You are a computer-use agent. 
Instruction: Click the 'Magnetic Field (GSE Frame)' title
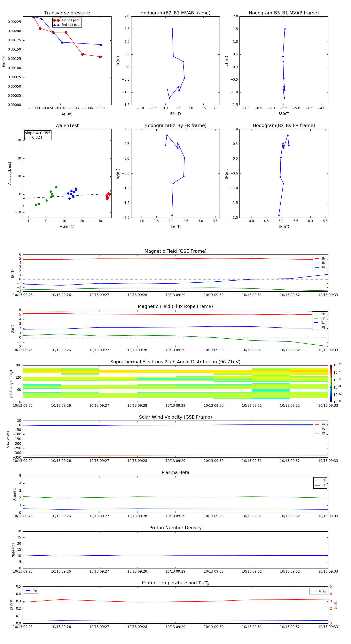(x=175, y=251)
